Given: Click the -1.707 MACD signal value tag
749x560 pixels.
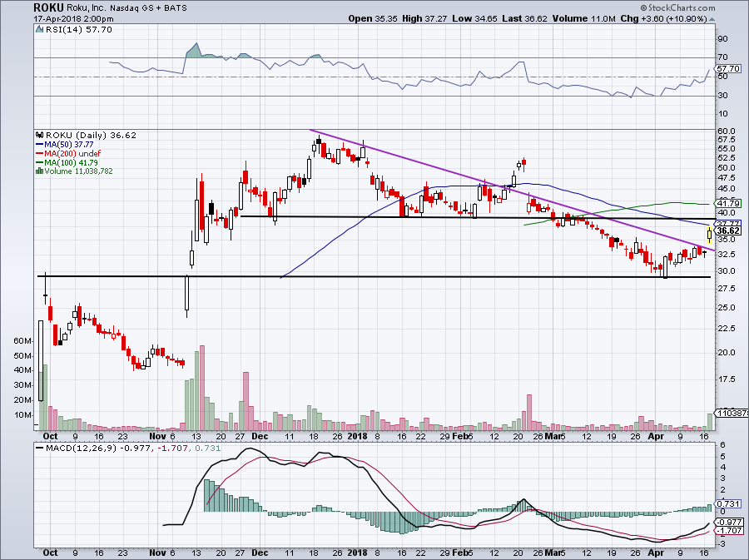Looking at the screenshot, I should click(729, 530).
